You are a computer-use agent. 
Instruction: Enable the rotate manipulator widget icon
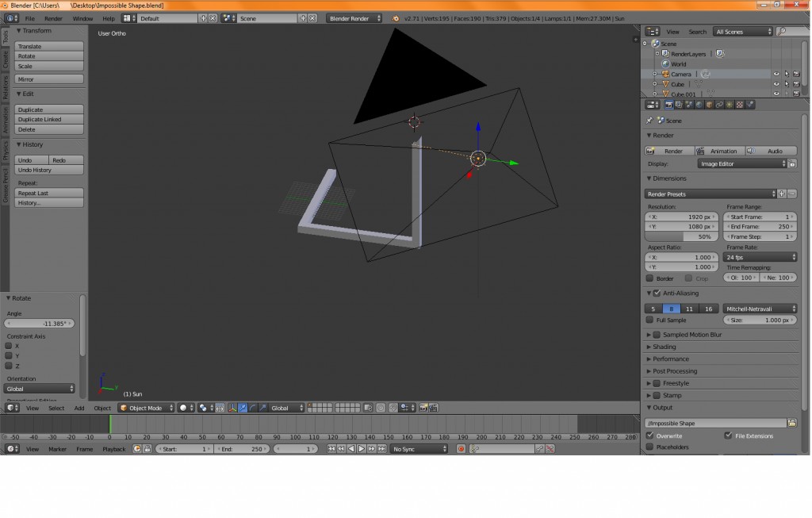click(x=252, y=408)
